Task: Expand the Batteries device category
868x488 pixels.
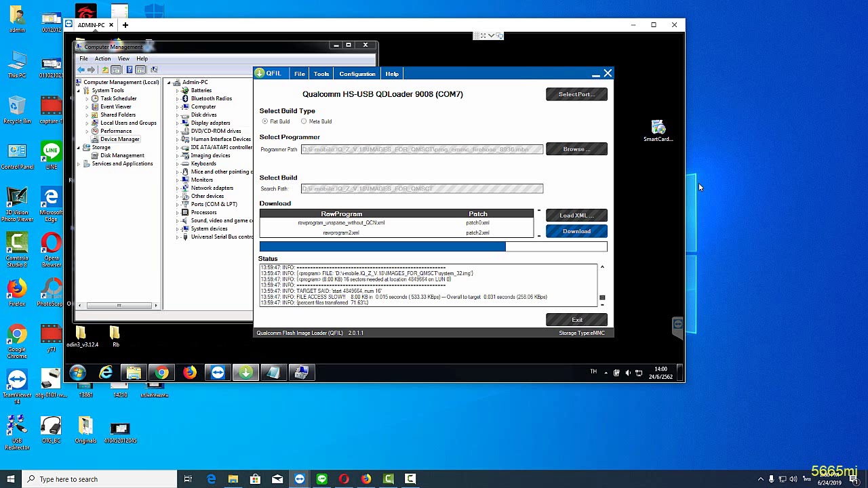Action: pos(178,90)
